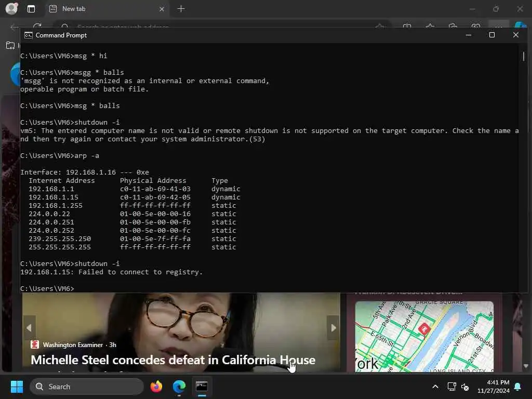Click the taskbar Search box
This screenshot has height=399, width=532.
click(x=87, y=387)
